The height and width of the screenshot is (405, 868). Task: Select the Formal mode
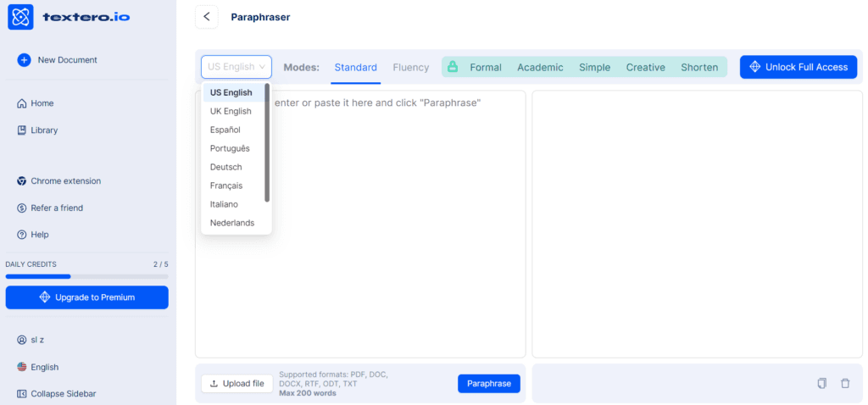486,68
